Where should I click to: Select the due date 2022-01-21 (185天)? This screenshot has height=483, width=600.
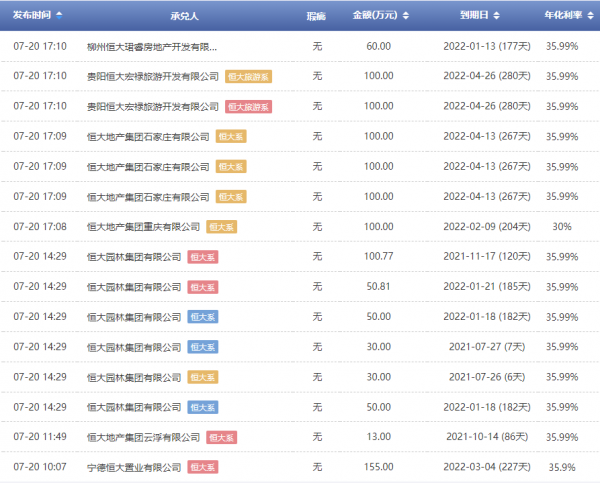point(487,287)
